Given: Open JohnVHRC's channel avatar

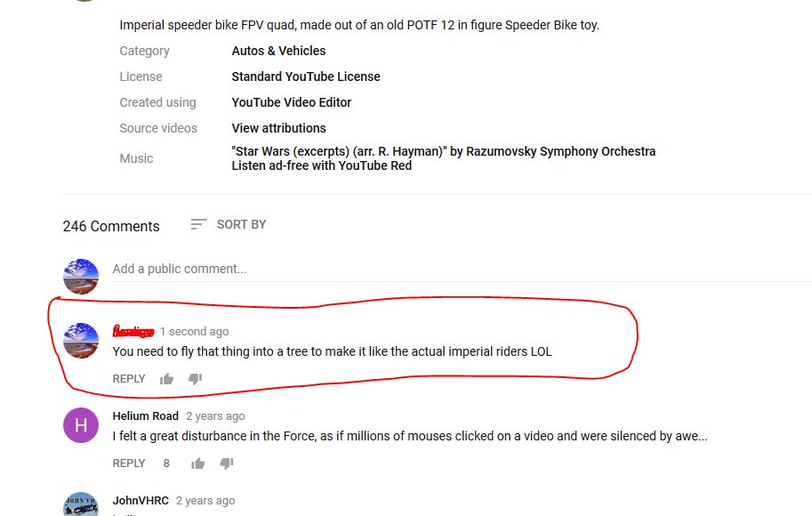Looking at the screenshot, I should 81,504.
